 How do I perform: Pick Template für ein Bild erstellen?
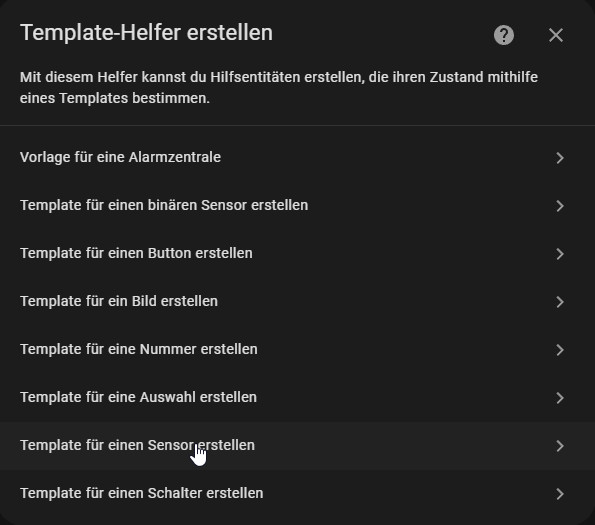pos(298,302)
